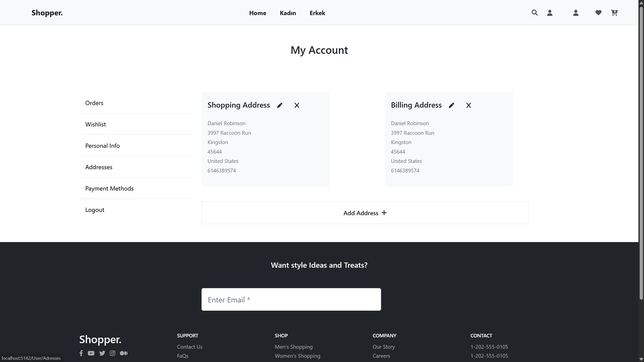The image size is (644, 362).
Task: Click the scrollbar down arrow
Action: (641, 359)
